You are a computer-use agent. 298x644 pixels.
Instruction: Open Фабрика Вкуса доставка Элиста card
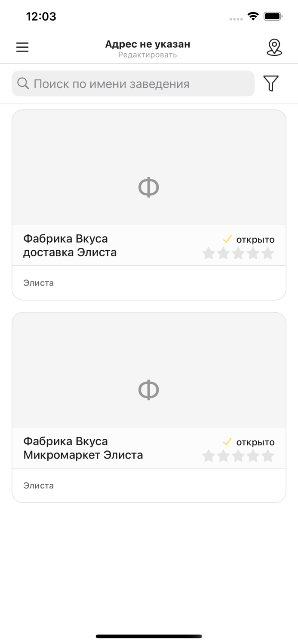tap(149, 204)
